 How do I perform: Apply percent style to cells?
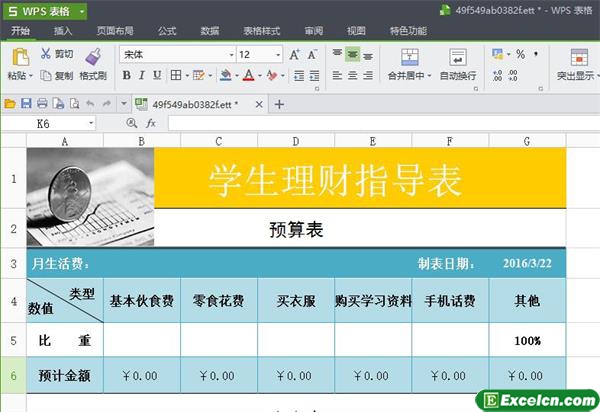click(x=520, y=54)
